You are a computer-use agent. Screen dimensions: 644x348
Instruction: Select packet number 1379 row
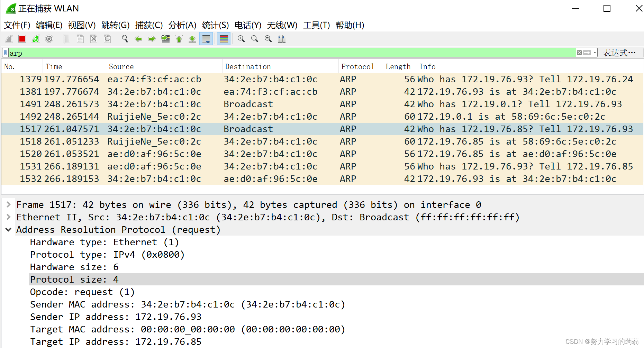click(322, 79)
